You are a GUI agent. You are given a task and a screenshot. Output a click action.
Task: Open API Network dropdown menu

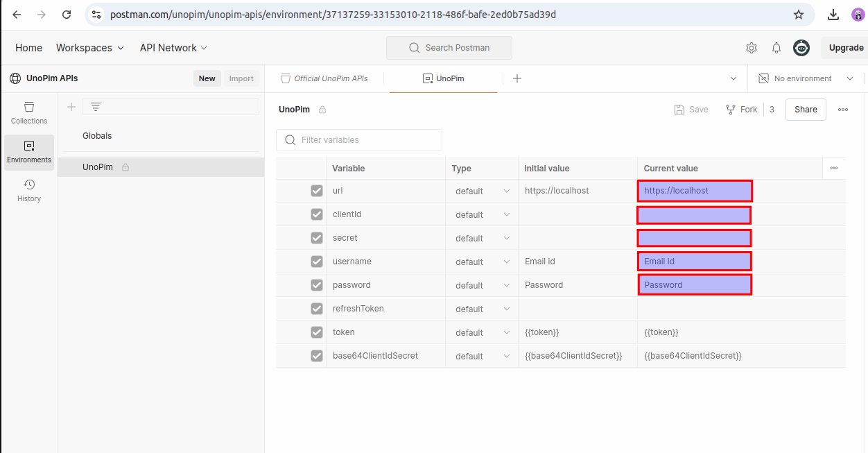click(173, 48)
